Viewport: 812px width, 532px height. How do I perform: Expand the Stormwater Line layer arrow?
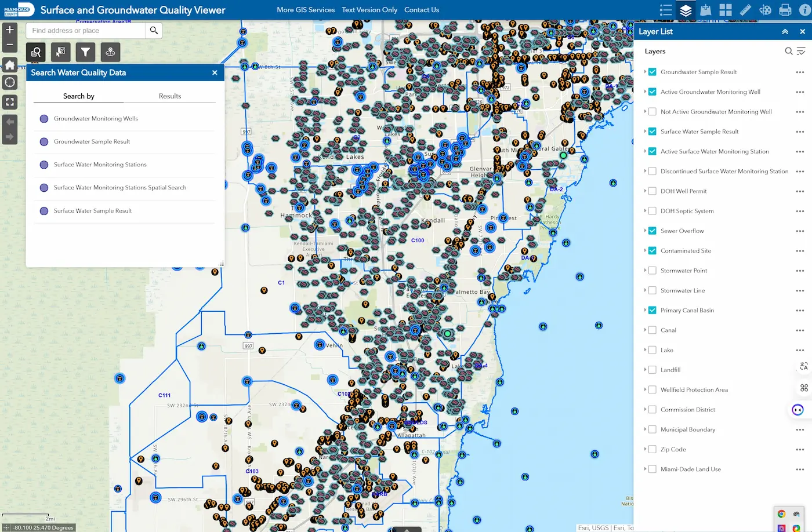tap(645, 290)
